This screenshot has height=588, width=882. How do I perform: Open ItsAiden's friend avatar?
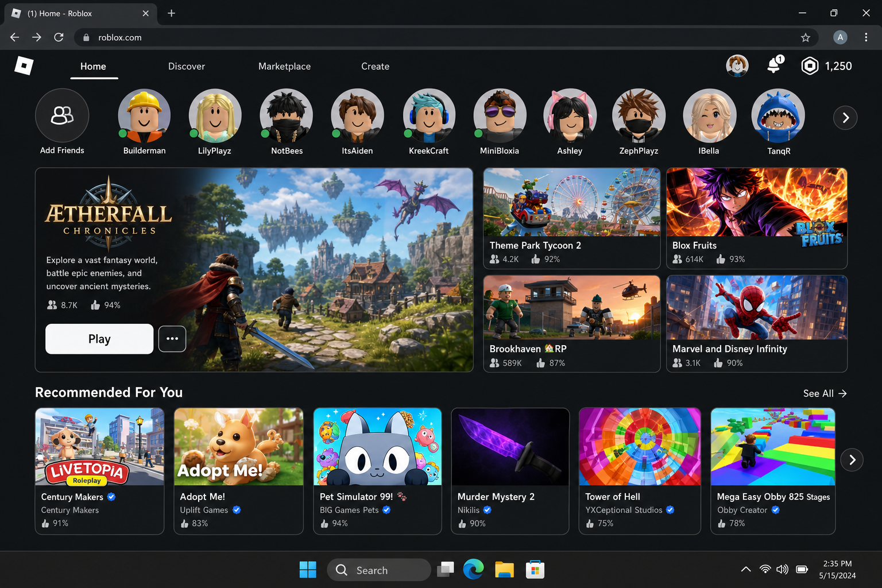pyautogui.click(x=357, y=115)
